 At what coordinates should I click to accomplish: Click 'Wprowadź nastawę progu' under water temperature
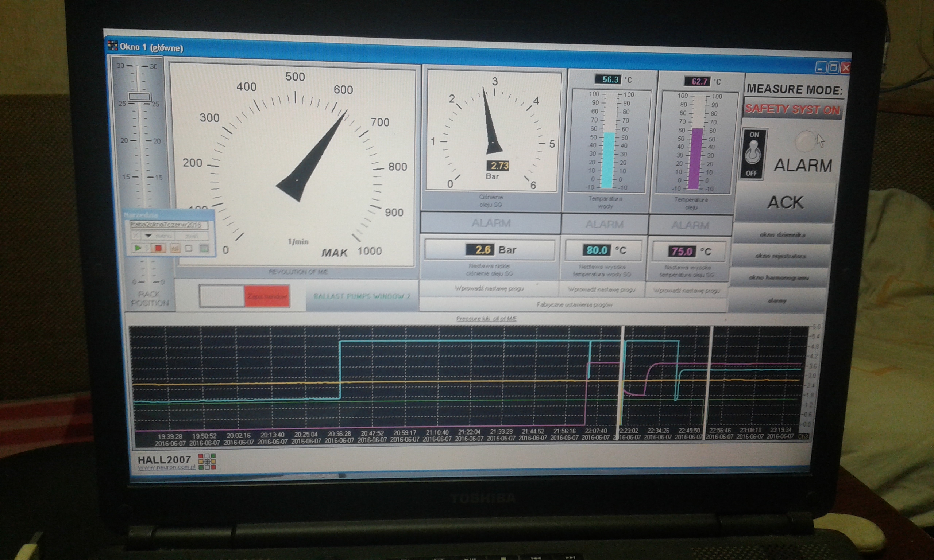(602, 290)
